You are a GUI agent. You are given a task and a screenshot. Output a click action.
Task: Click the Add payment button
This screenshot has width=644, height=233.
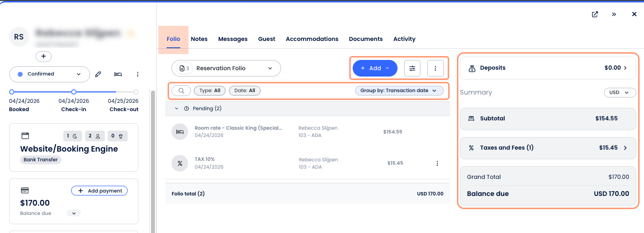99,191
